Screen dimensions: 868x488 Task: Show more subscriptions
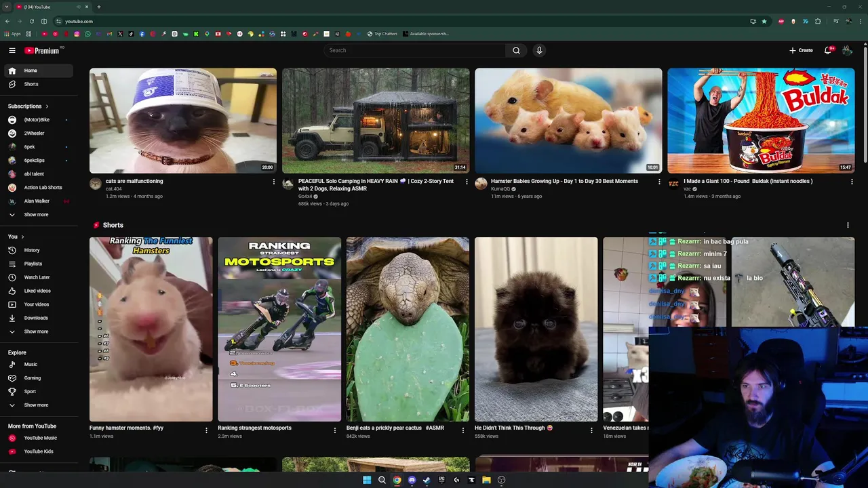38,215
